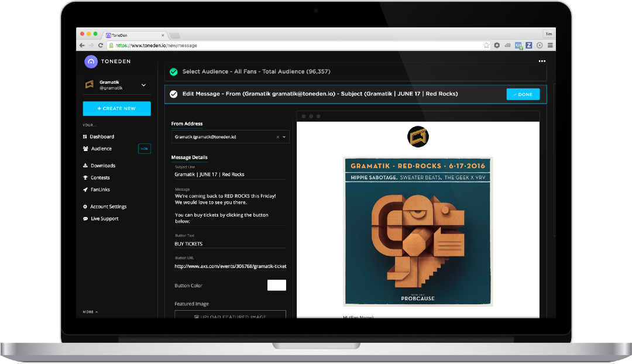Click the double-arrow extension icon in toolbar
The height and width of the screenshot is (364, 632).
pyautogui.click(x=508, y=46)
